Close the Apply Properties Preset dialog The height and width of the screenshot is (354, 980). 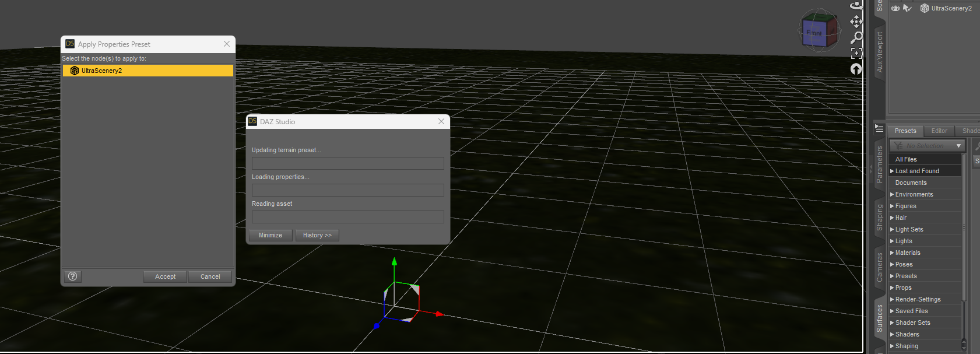(227, 44)
